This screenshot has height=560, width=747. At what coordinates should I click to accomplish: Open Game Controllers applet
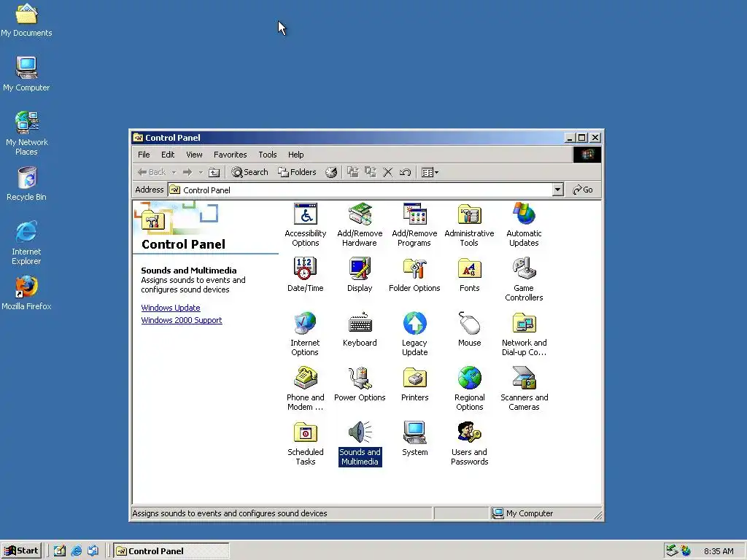point(524,279)
